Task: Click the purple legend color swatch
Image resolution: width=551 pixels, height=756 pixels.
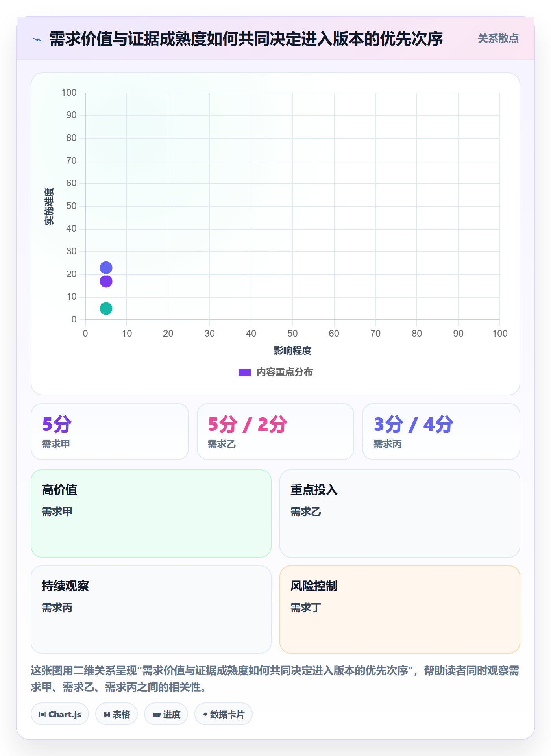Action: point(245,372)
